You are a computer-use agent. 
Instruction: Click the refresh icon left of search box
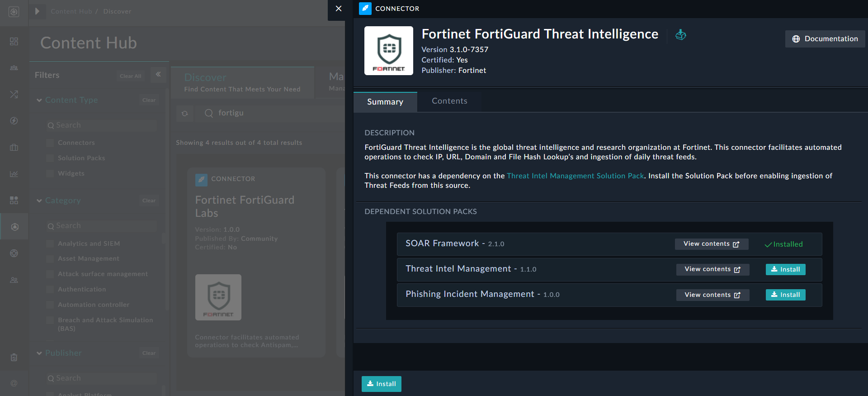[185, 114]
